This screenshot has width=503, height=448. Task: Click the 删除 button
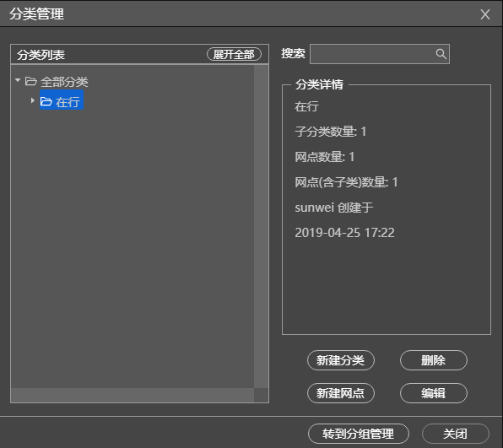434,360
